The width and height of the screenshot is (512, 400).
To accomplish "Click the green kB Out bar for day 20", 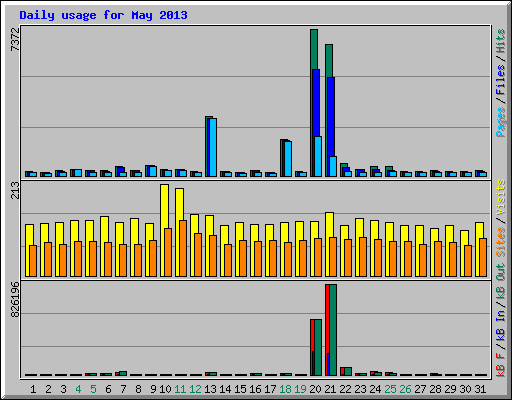I will tap(318, 348).
